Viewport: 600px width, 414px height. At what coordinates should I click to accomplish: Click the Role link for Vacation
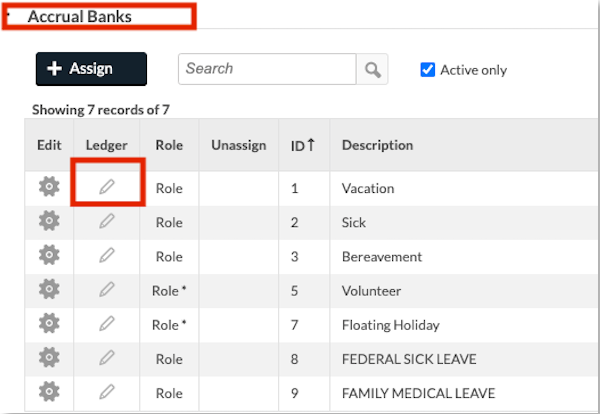coord(169,188)
